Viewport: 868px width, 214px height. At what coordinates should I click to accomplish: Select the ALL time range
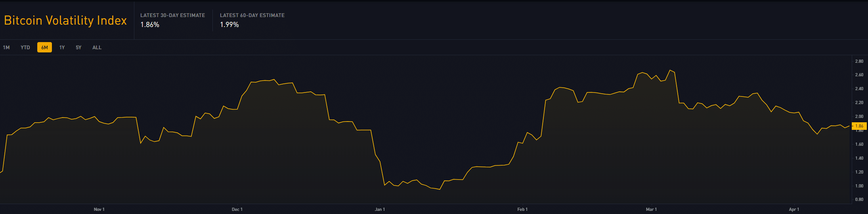(x=97, y=48)
